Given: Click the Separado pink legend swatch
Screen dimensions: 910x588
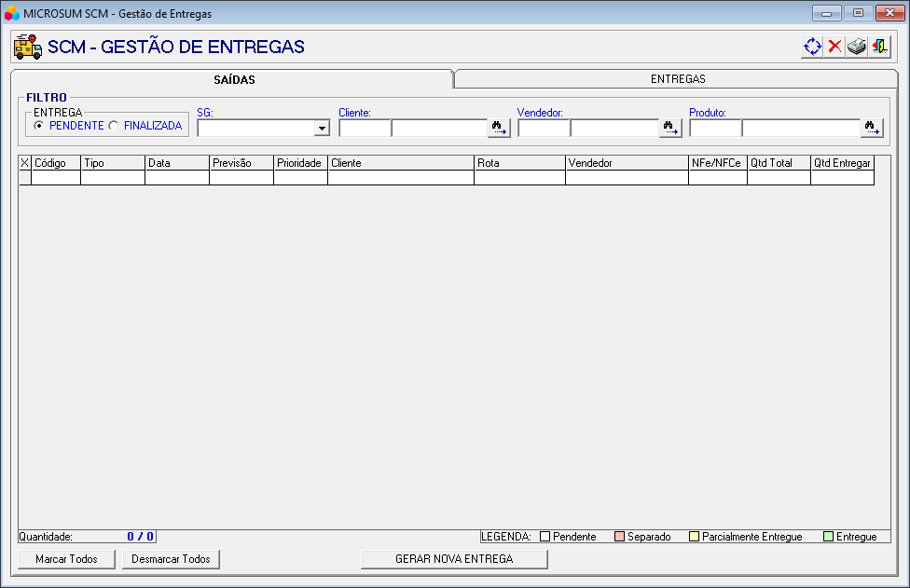Looking at the screenshot, I should (x=619, y=537).
